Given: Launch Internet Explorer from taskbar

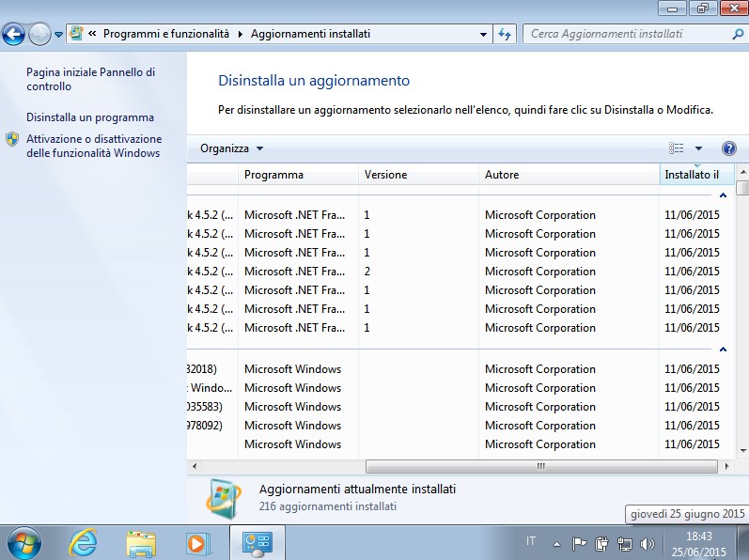Looking at the screenshot, I should click(83, 543).
